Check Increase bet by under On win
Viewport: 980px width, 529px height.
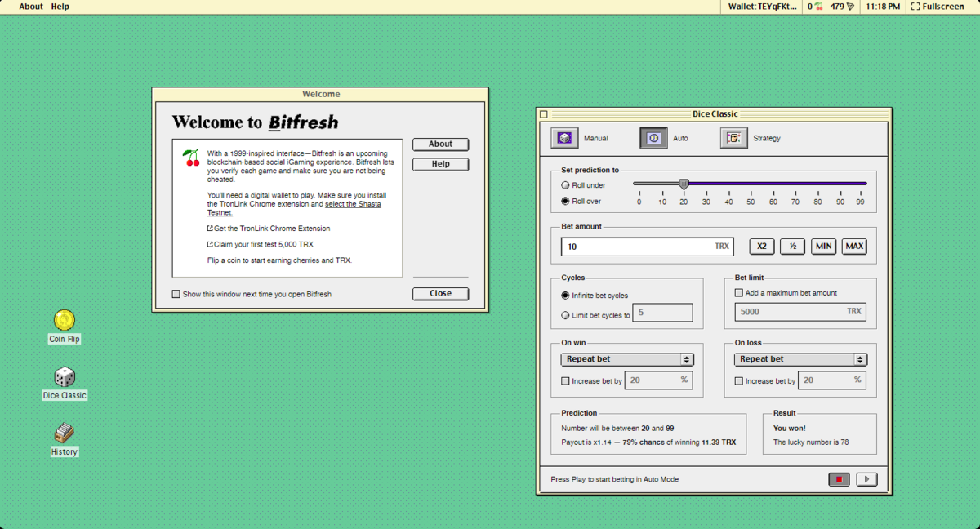click(566, 381)
